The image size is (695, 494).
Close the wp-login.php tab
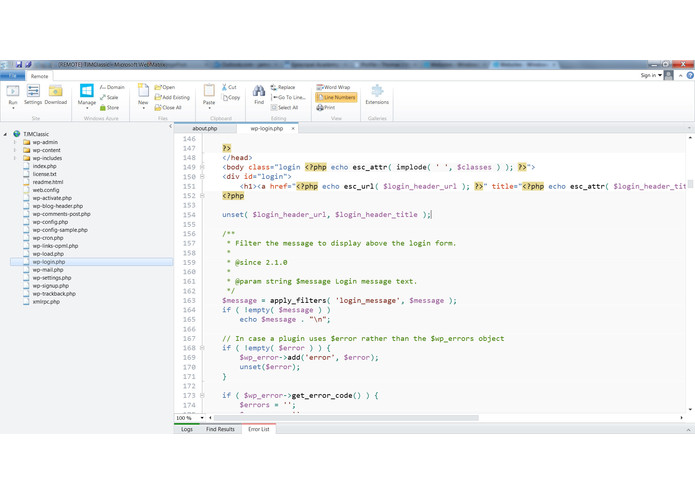[293, 128]
